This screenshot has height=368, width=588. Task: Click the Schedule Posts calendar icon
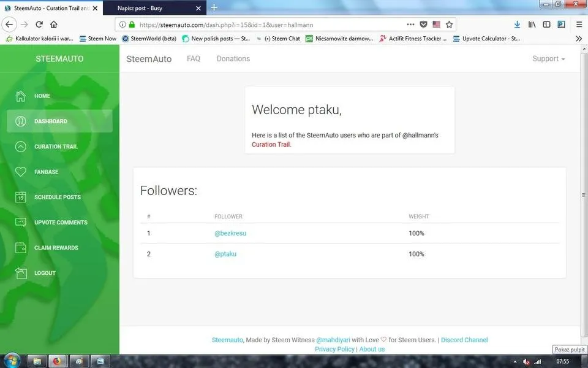pos(21,197)
